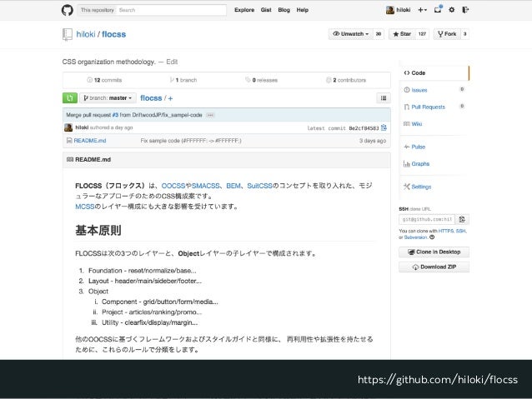Open the Issues sidebar tab

coord(419,90)
